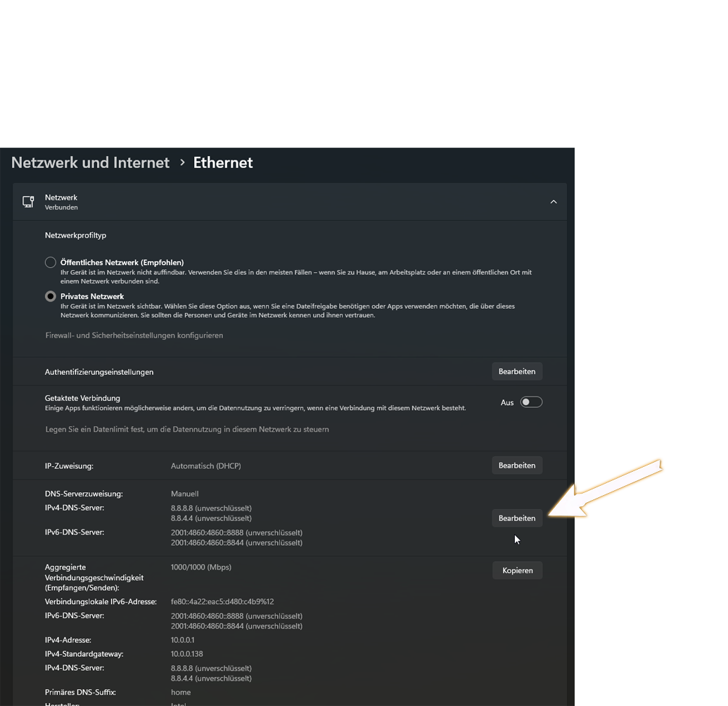Click the breadcrumb chevron separator before Ethernet
The width and height of the screenshot is (728, 706).
click(x=182, y=162)
